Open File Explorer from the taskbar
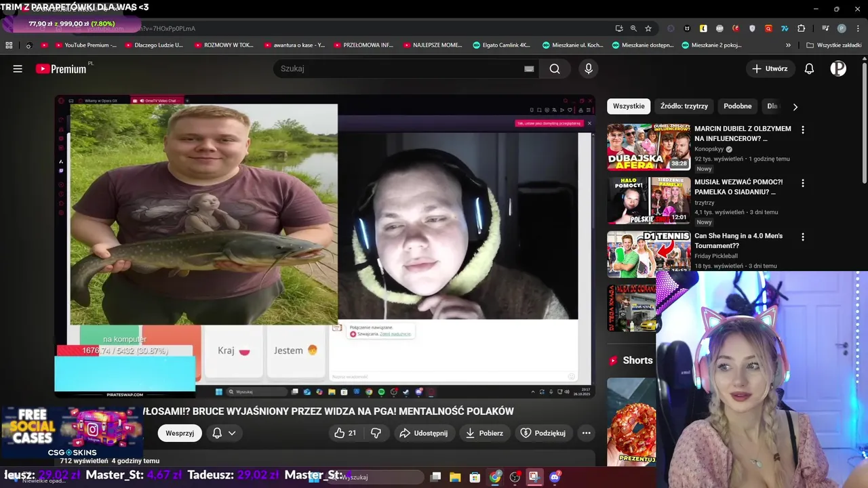Image resolution: width=868 pixels, height=488 pixels. 455,477
